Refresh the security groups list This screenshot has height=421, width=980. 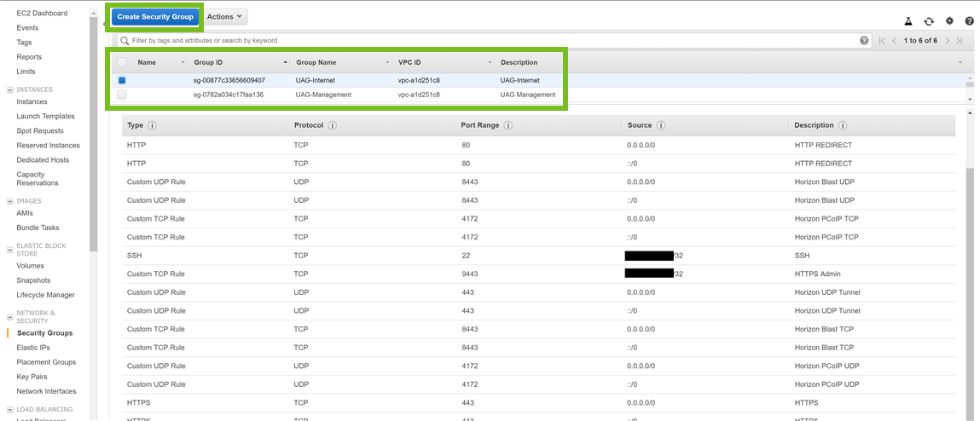click(x=929, y=21)
